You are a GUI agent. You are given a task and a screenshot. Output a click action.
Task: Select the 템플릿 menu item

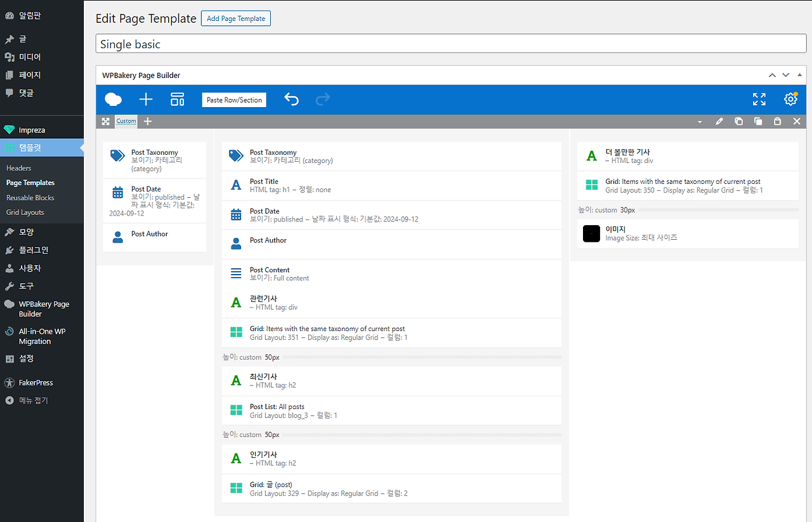(x=42, y=148)
